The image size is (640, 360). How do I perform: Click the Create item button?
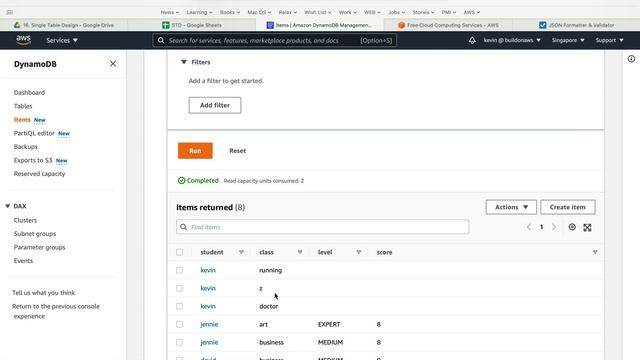(x=567, y=207)
